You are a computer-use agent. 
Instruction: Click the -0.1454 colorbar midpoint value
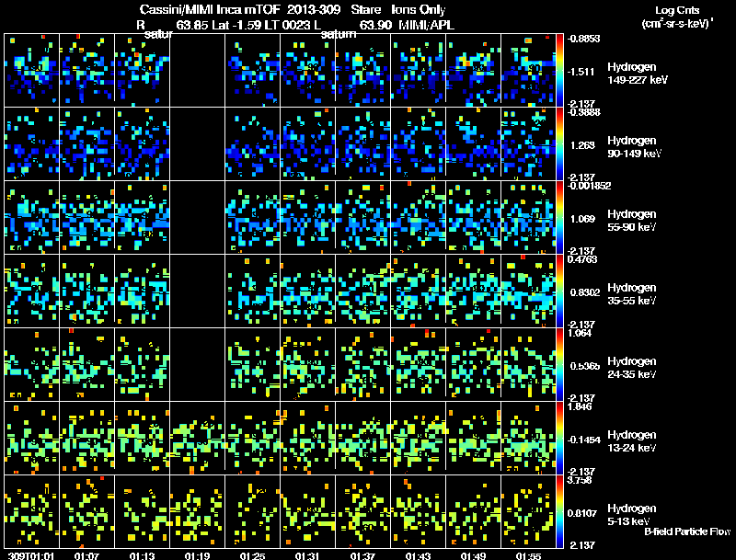coord(583,440)
